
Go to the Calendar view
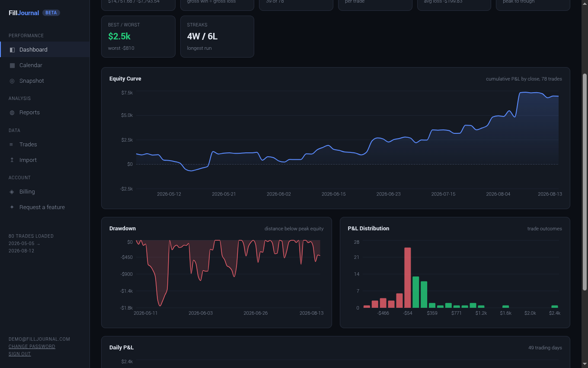pyautogui.click(x=45, y=65)
